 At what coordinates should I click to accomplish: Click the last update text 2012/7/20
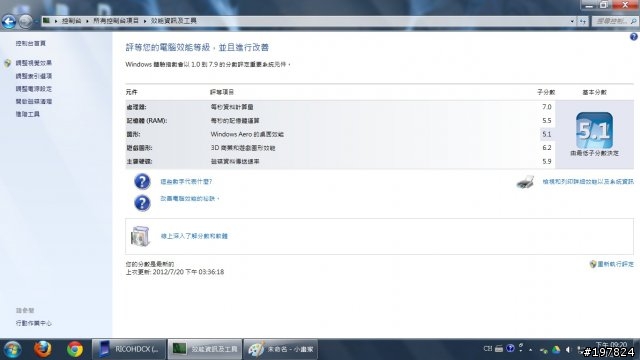coord(175,272)
